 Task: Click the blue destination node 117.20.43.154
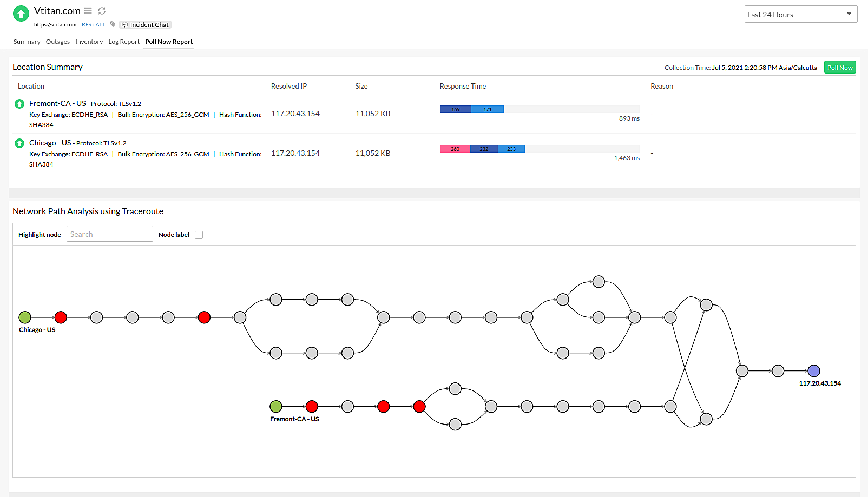(x=813, y=371)
